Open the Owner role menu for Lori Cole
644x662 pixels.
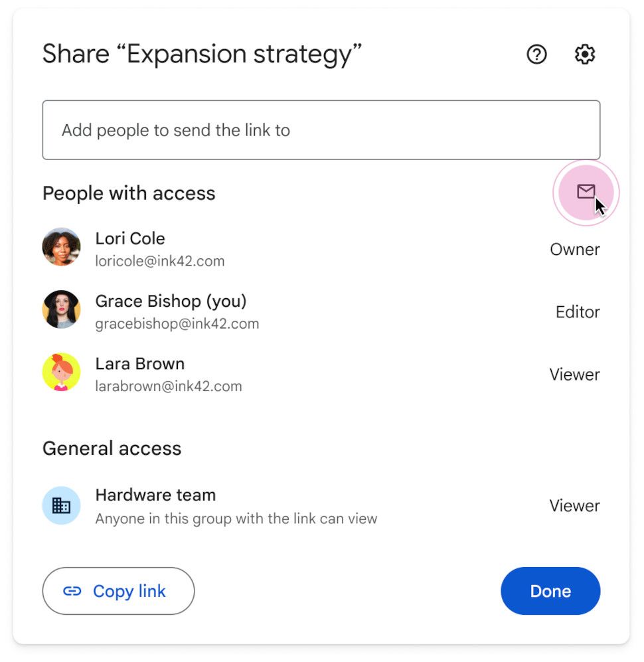click(x=575, y=250)
